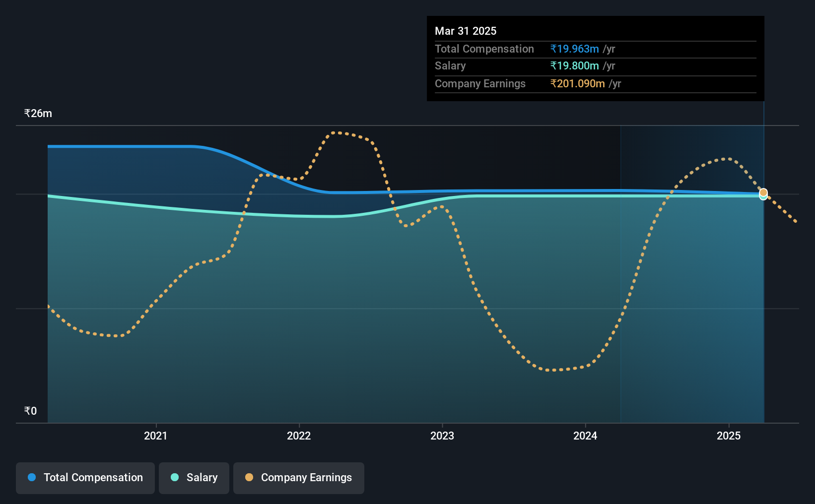This screenshot has width=815, height=504.
Task: Toggle the Company Earnings legend button
Action: (x=299, y=478)
